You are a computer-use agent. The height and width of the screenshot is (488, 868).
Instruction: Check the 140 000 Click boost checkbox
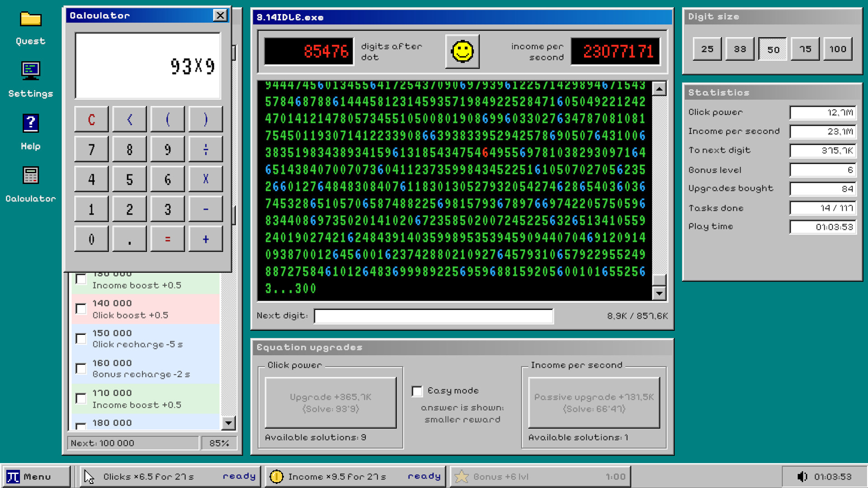pyautogui.click(x=81, y=309)
